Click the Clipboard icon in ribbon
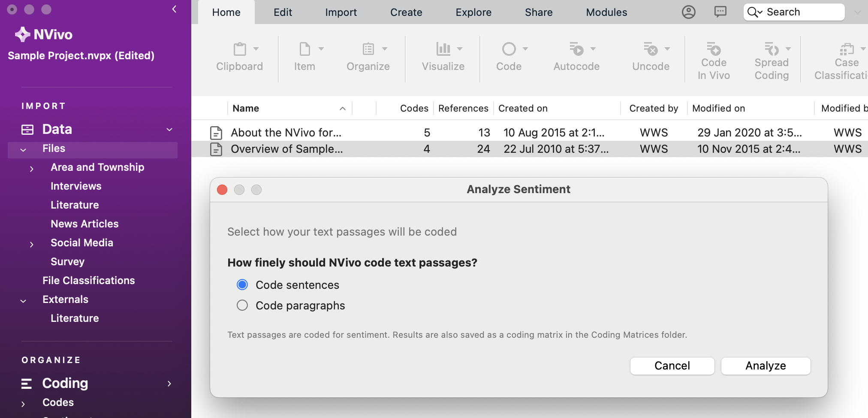This screenshot has width=868, height=418. point(240,49)
